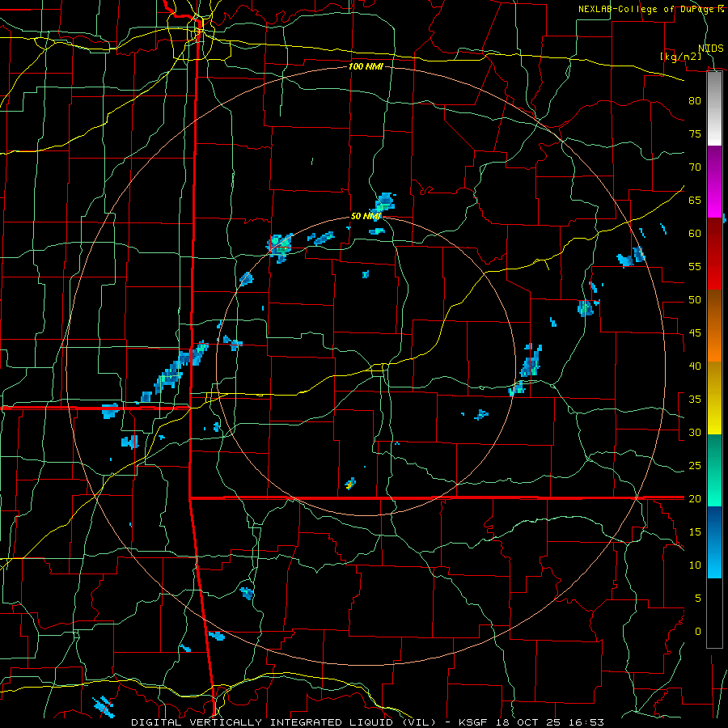Screen dimensions: 728x728
Task: Click the 70 value on the scale
Action: tap(695, 167)
